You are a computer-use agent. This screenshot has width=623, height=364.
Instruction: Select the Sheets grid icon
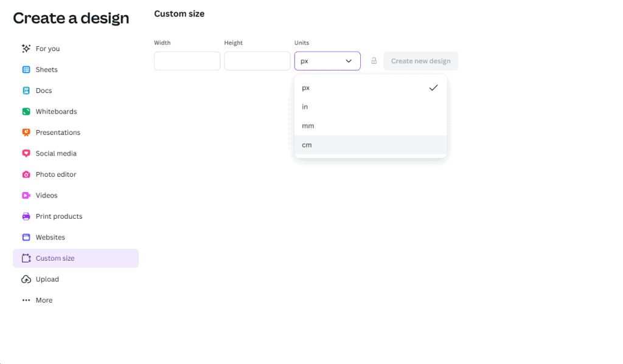26,70
